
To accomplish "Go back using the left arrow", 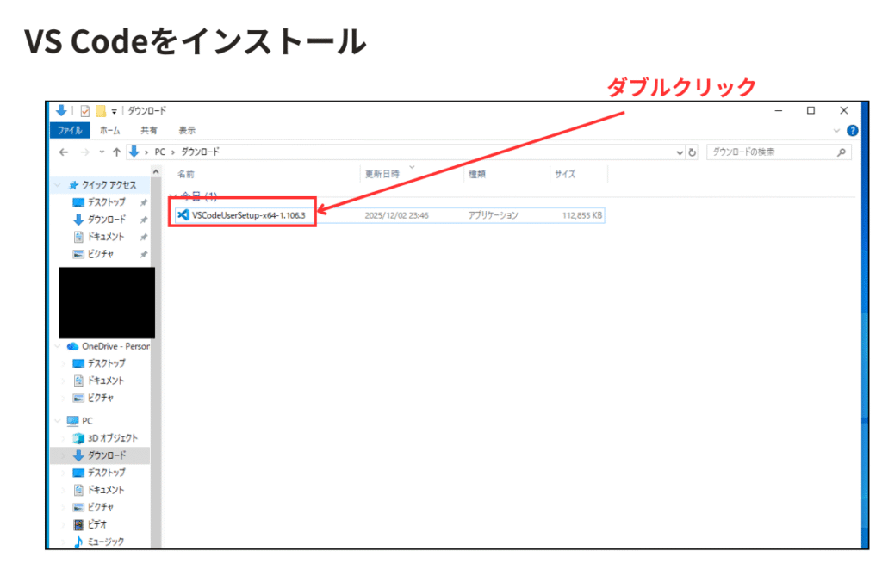I will pos(64,152).
